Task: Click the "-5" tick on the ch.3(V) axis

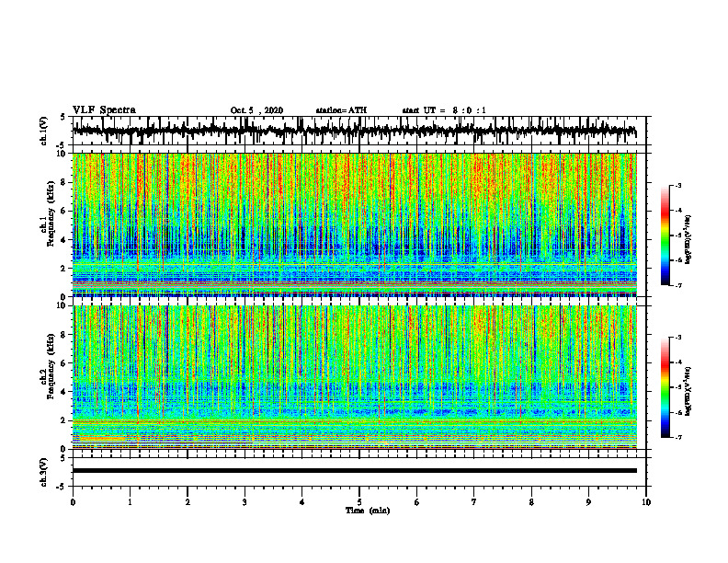Action: pos(61,487)
